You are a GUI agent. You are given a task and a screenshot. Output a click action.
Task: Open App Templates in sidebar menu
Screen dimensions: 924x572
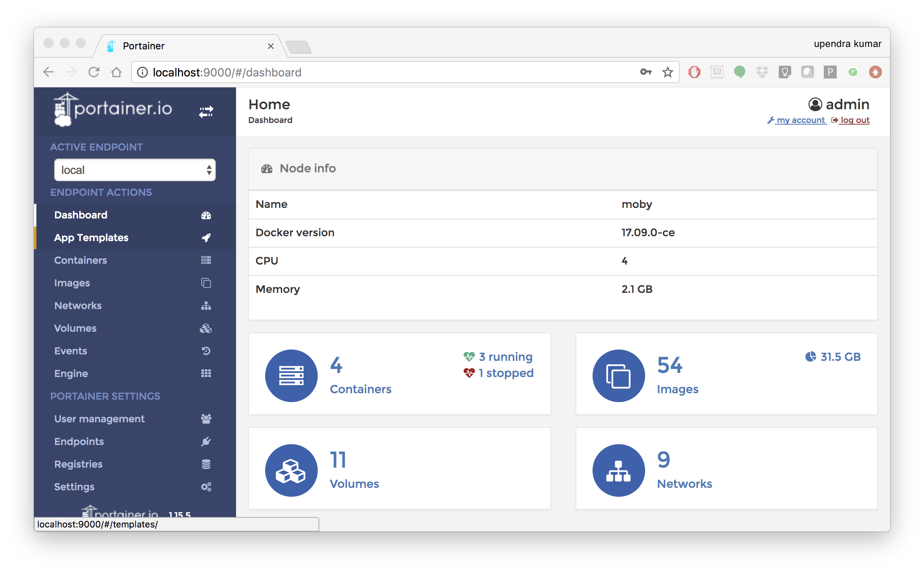tap(135, 238)
